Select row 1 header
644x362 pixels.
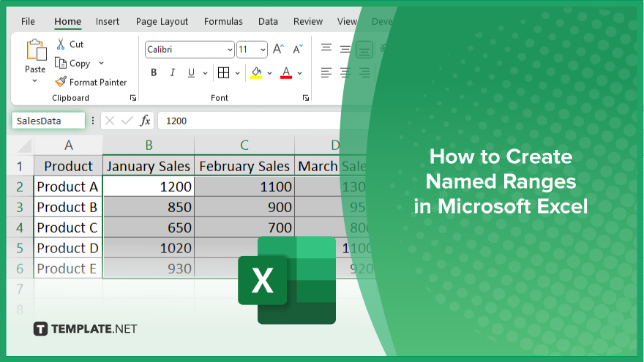coord(20,166)
